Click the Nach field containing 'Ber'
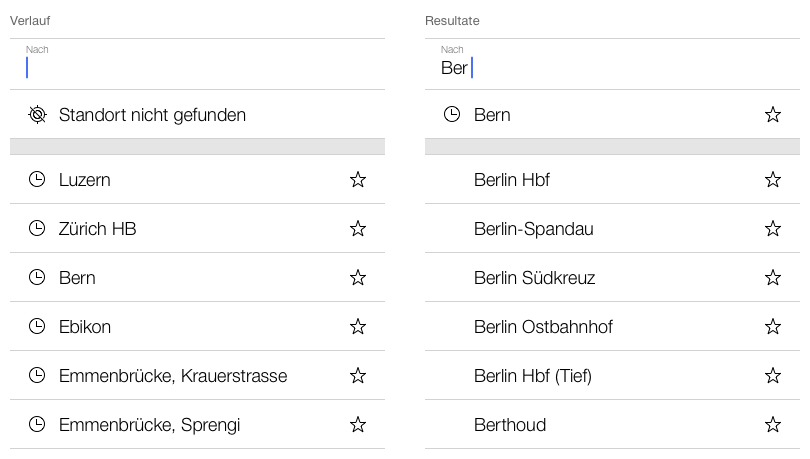 pos(610,67)
